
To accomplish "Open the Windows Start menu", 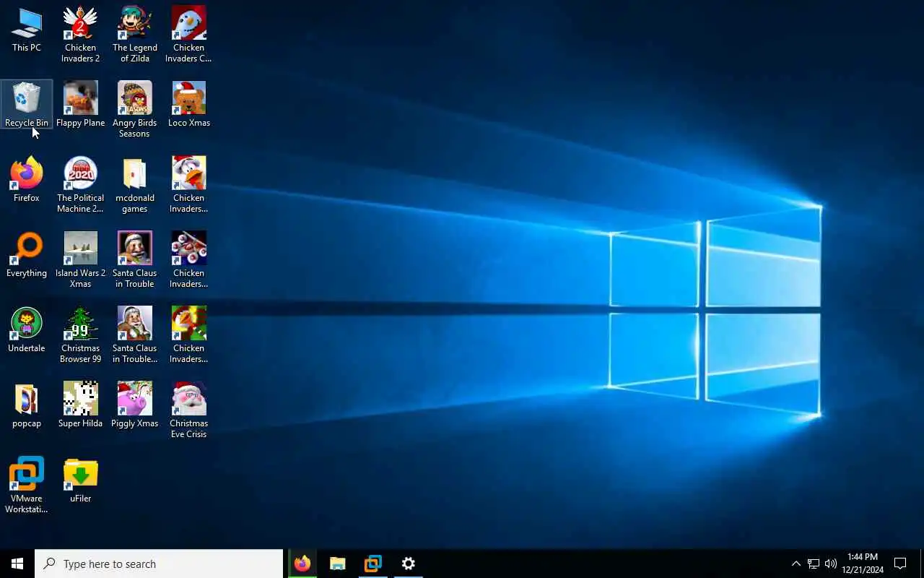I will (17, 564).
